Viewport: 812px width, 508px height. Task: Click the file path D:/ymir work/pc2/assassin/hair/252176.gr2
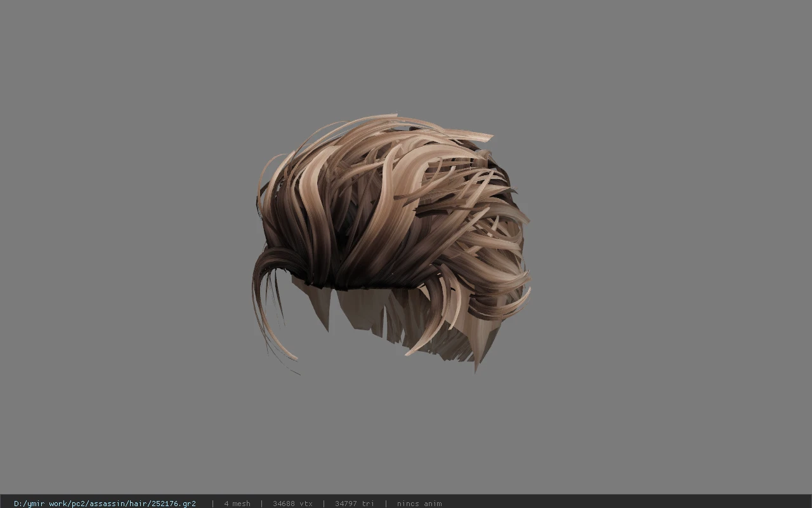coord(105,504)
